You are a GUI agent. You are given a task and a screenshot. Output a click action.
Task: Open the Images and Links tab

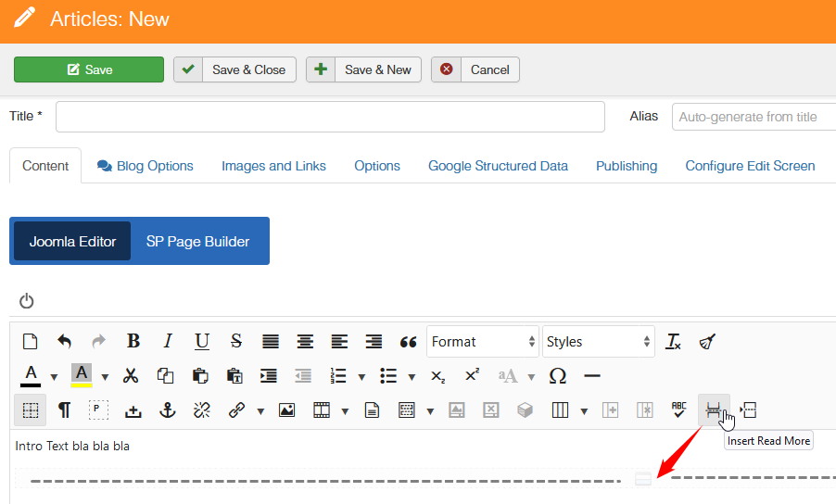273,166
